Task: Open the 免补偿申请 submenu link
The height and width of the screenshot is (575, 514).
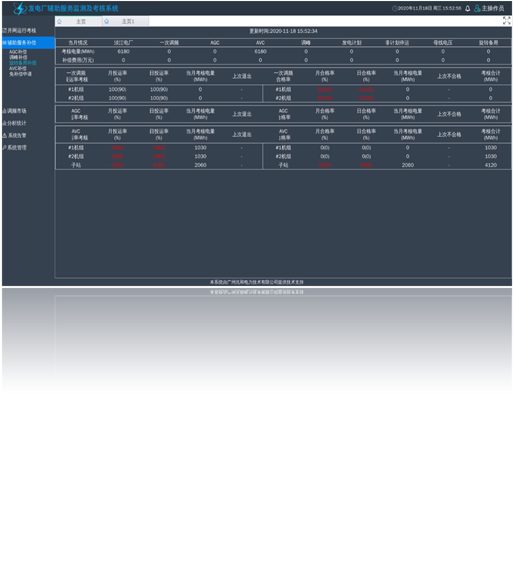Action: [21, 74]
